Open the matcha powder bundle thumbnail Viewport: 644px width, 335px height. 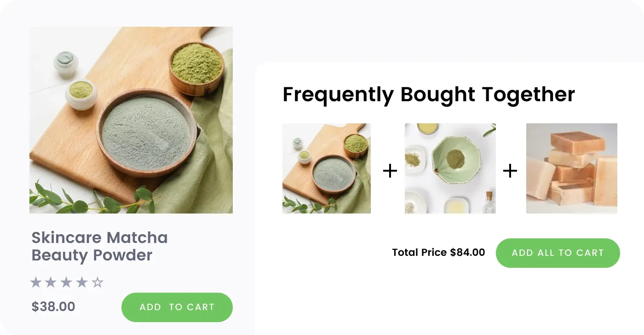point(326,168)
